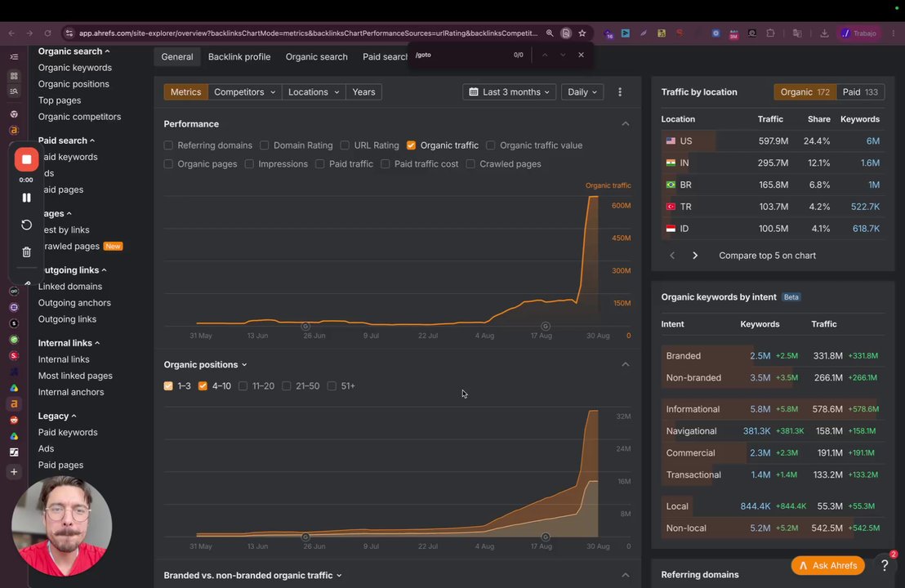This screenshot has width=905, height=588.
Task: Click the Google update marker near 17 Aug
Action: pyautogui.click(x=546, y=326)
